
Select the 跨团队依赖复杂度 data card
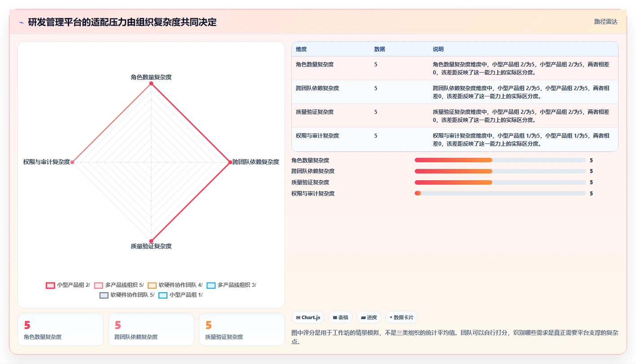[x=151, y=329]
